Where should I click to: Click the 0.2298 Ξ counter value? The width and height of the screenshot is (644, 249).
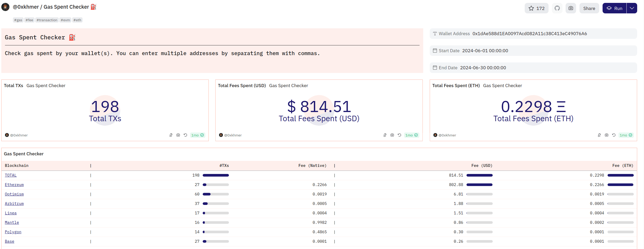[x=533, y=107]
